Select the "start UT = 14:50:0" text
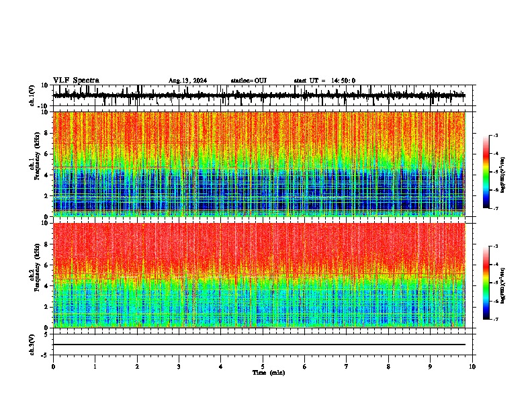This screenshot has width=532, height=411. click(x=324, y=81)
